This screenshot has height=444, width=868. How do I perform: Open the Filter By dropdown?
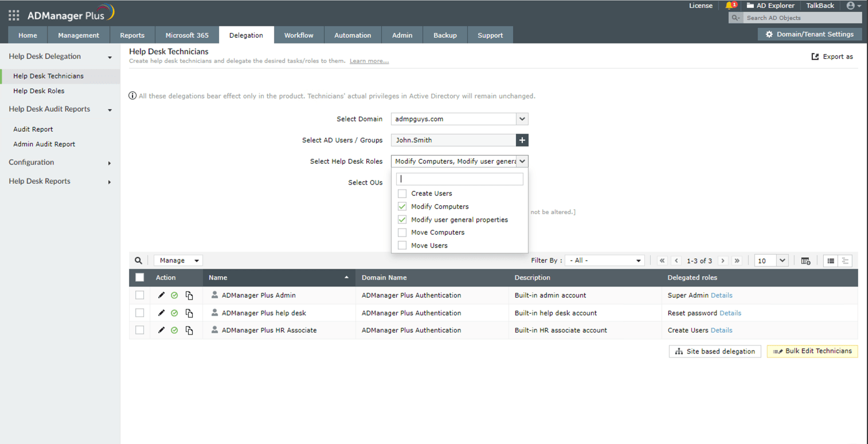[x=605, y=261]
